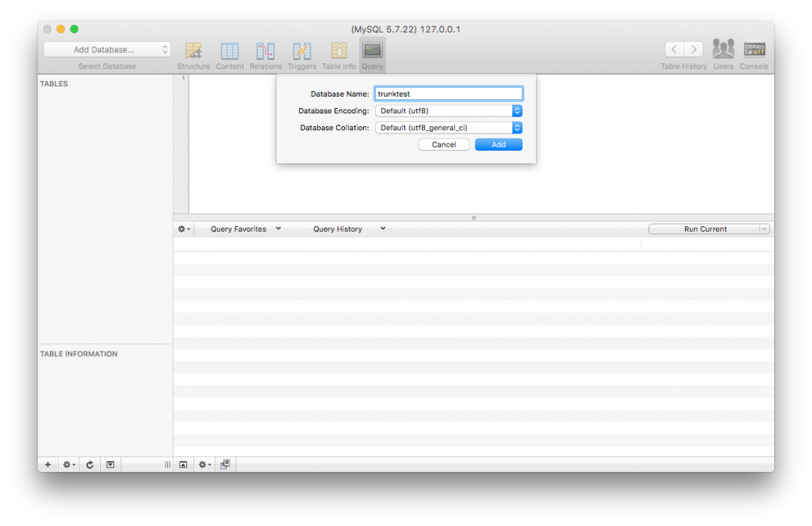Viewport: 812px width, 526px height.
Task: Go forward in table history
Action: (694, 49)
